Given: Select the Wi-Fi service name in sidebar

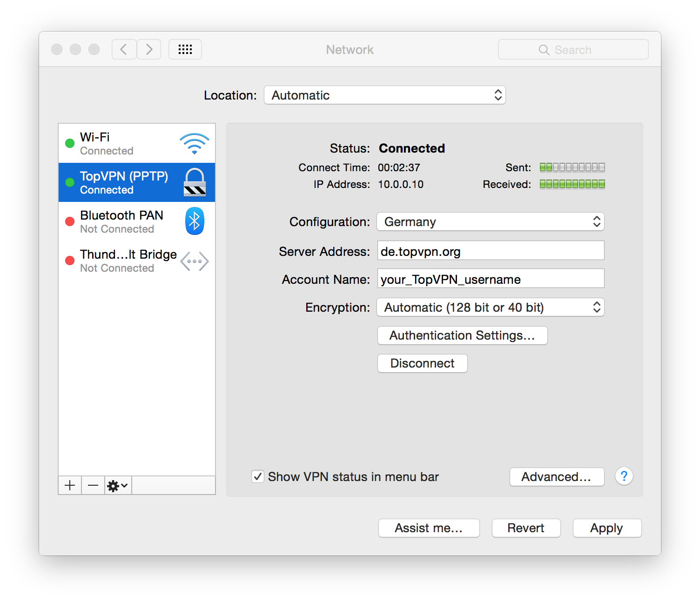Looking at the screenshot, I should point(95,137).
